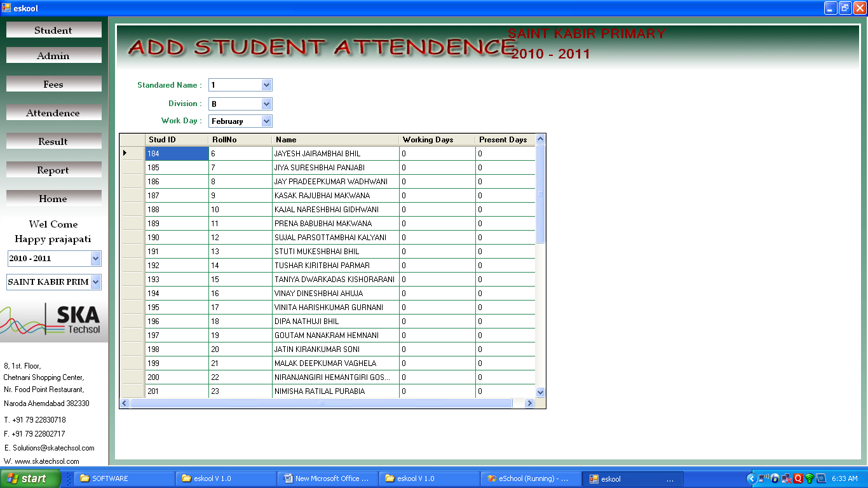Image resolution: width=868 pixels, height=488 pixels.
Task: Expand the Work Day month dropdown
Action: [x=266, y=121]
